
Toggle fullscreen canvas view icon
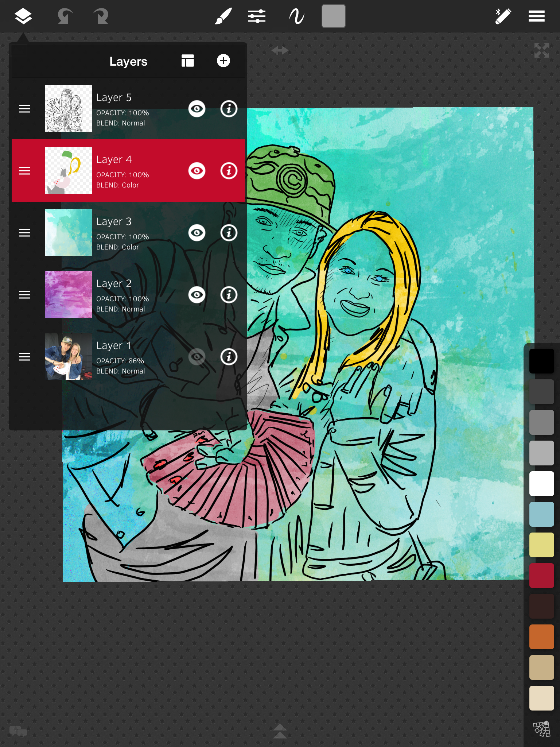[542, 51]
